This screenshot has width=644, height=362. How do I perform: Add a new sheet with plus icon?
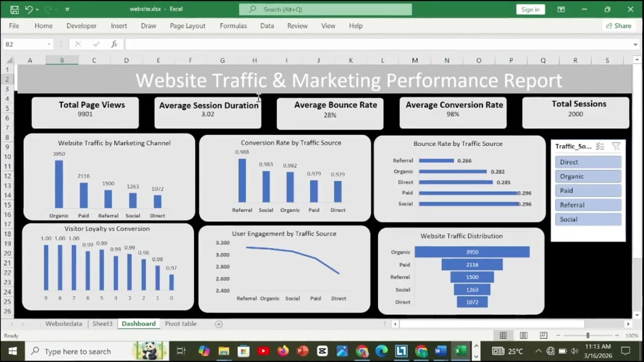coord(219,324)
